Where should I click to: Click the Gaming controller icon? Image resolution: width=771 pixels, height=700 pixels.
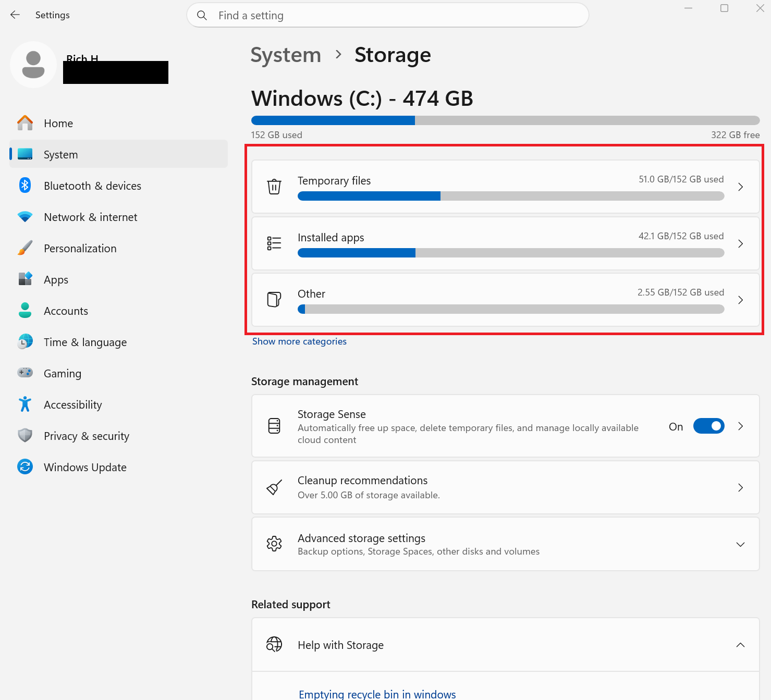point(25,373)
